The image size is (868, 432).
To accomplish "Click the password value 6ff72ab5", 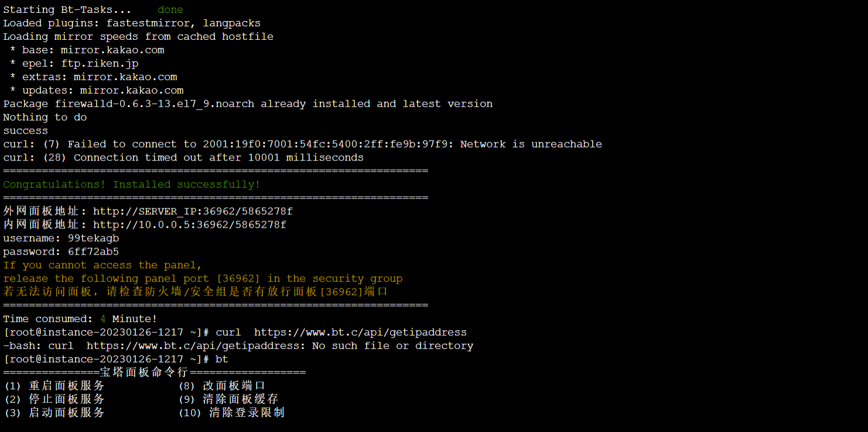I will point(94,252).
